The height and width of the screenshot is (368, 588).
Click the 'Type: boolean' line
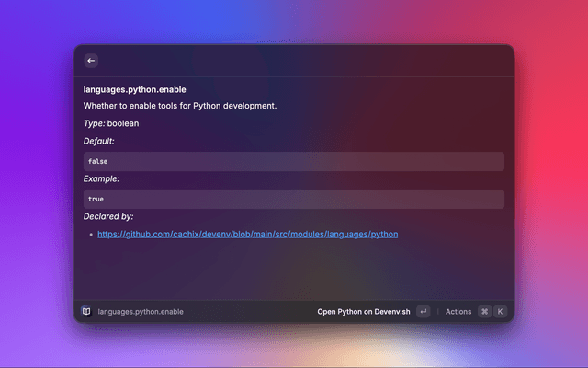[x=111, y=123]
